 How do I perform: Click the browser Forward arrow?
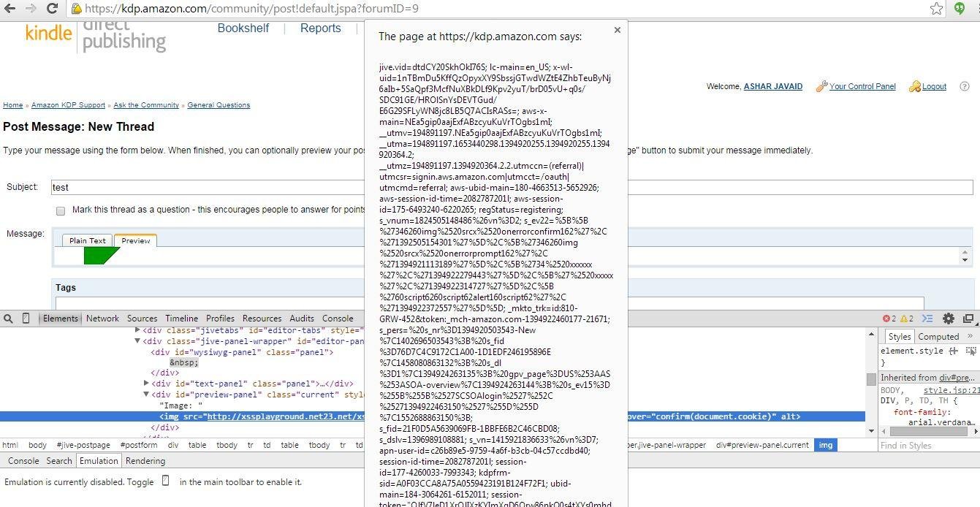pos(31,9)
